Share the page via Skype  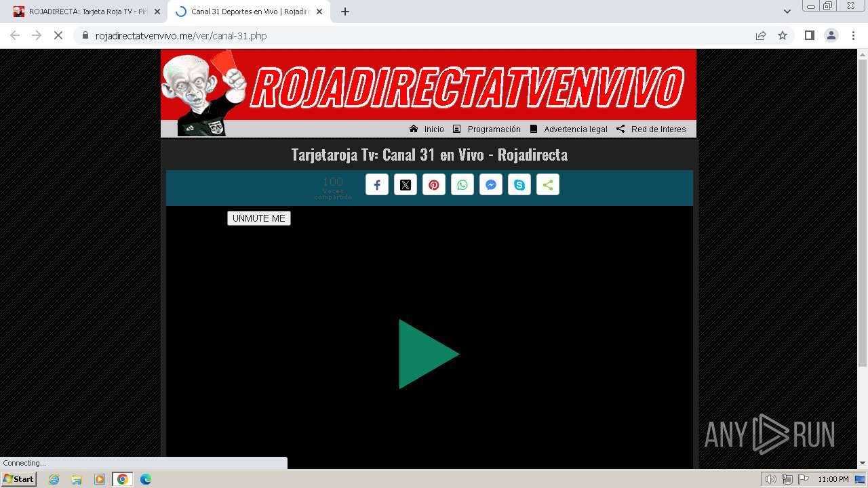click(x=519, y=185)
